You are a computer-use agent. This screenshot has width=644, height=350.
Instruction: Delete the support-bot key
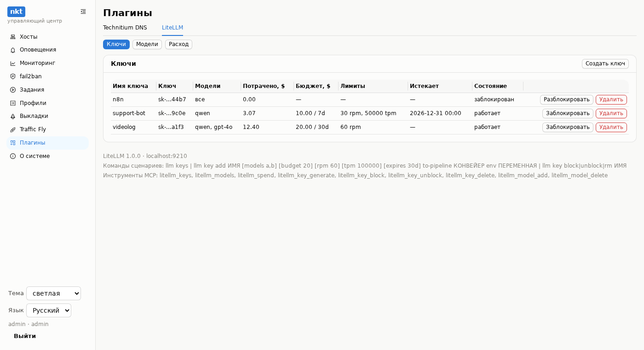click(x=611, y=113)
